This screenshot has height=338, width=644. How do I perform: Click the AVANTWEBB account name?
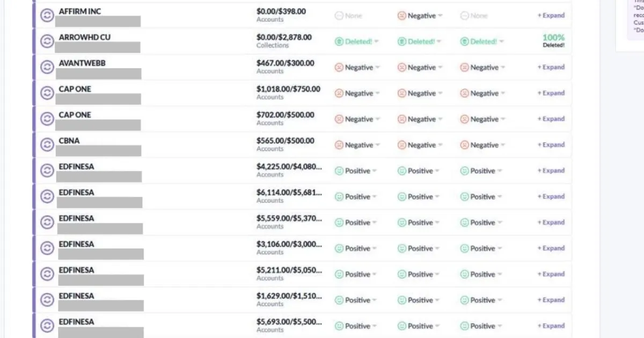(x=82, y=63)
